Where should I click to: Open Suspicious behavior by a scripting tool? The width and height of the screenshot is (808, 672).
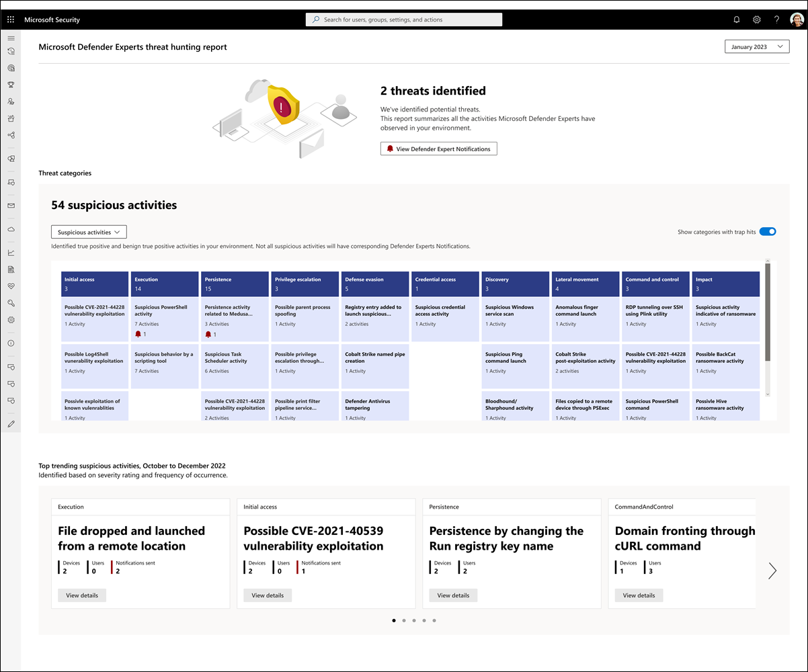164,366
